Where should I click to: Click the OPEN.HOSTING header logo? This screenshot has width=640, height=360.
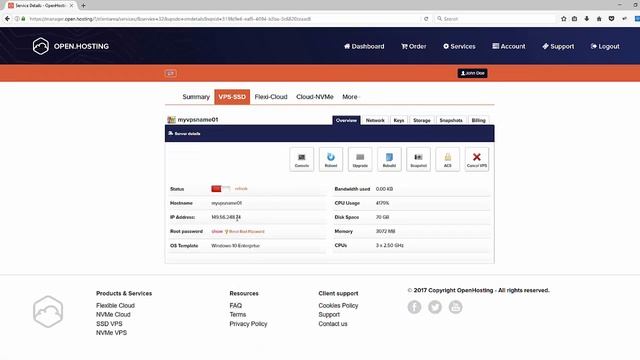(x=71, y=46)
